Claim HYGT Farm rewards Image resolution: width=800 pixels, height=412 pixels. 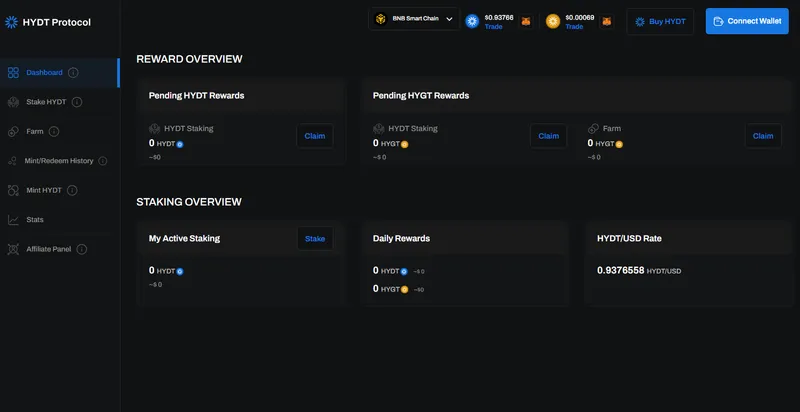(x=763, y=136)
